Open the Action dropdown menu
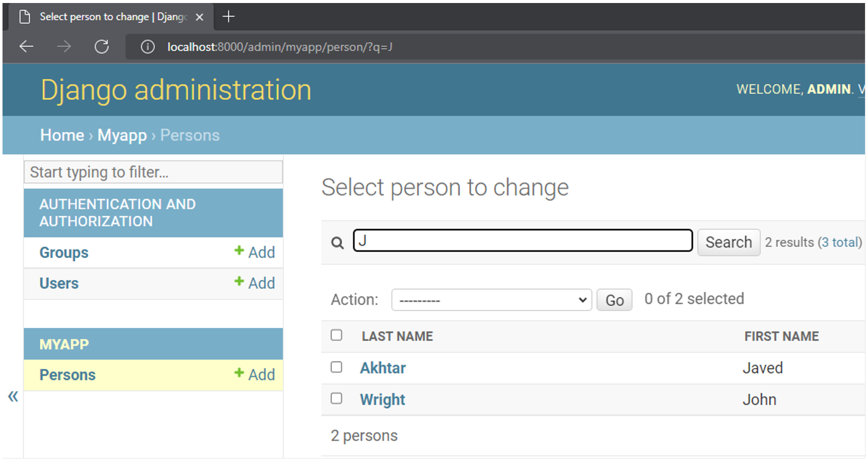868x460 pixels. click(491, 300)
